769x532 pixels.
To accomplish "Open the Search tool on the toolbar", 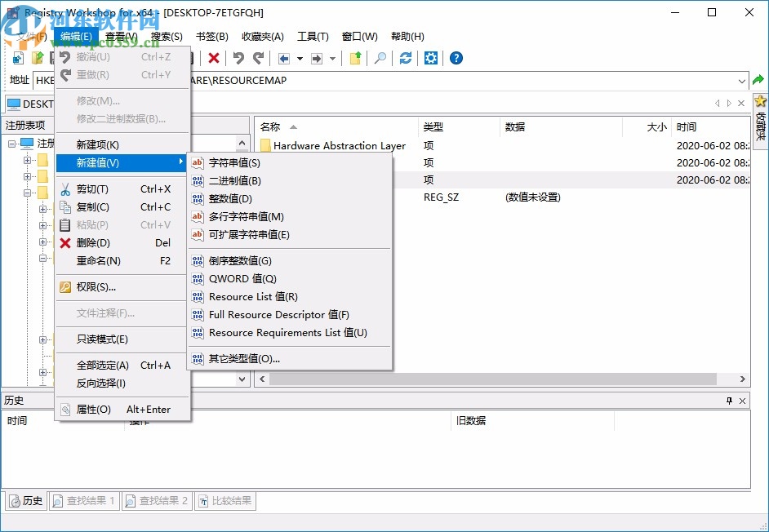I will 381,58.
